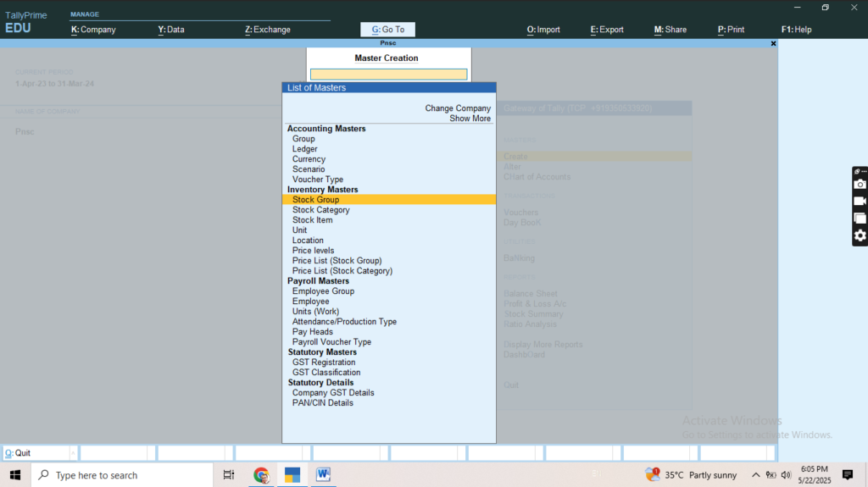The height and width of the screenshot is (487, 868).
Task: Open Windows Start menu
Action: click(x=15, y=475)
